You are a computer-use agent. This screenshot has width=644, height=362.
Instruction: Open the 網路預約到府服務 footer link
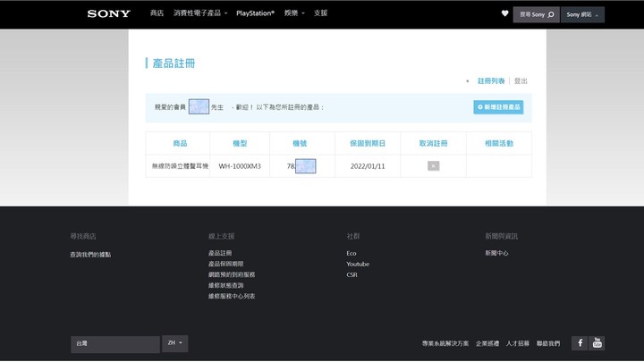click(232, 274)
